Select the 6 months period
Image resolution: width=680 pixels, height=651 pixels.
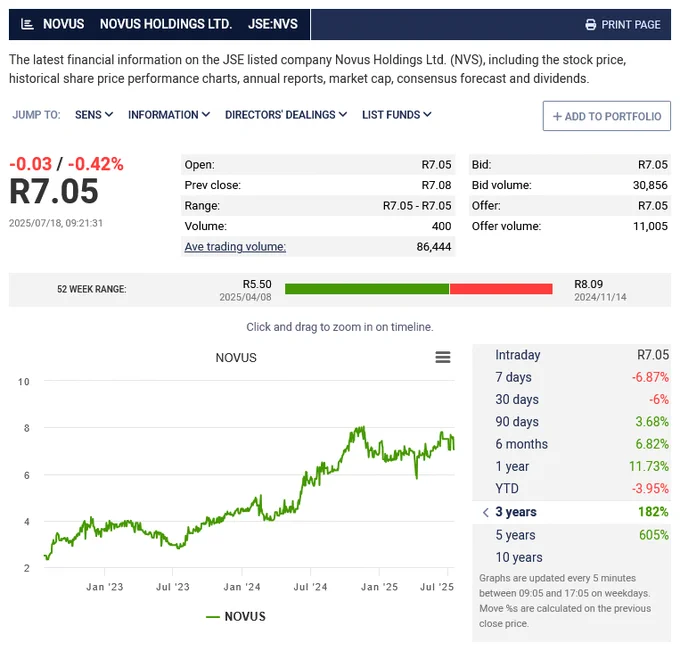[572, 444]
